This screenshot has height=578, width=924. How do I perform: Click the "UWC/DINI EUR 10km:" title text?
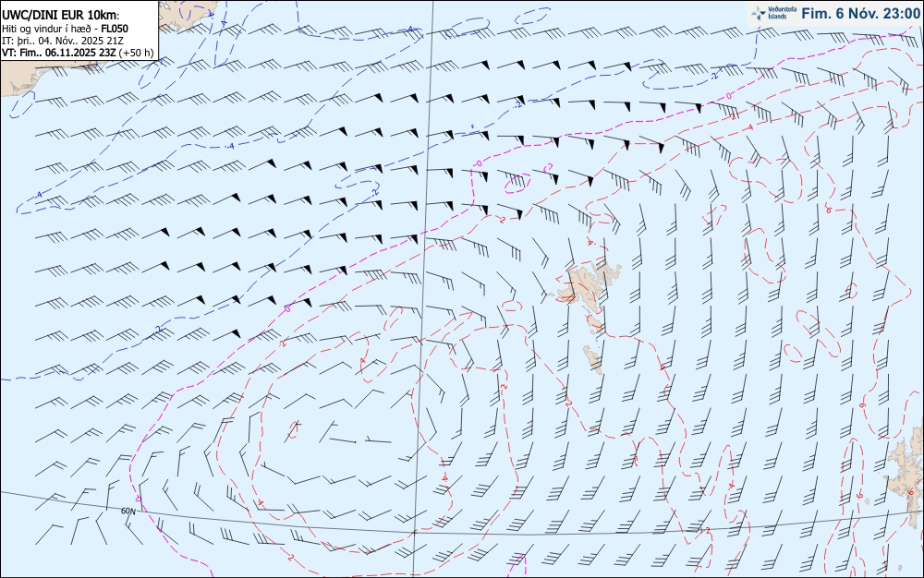(61, 16)
